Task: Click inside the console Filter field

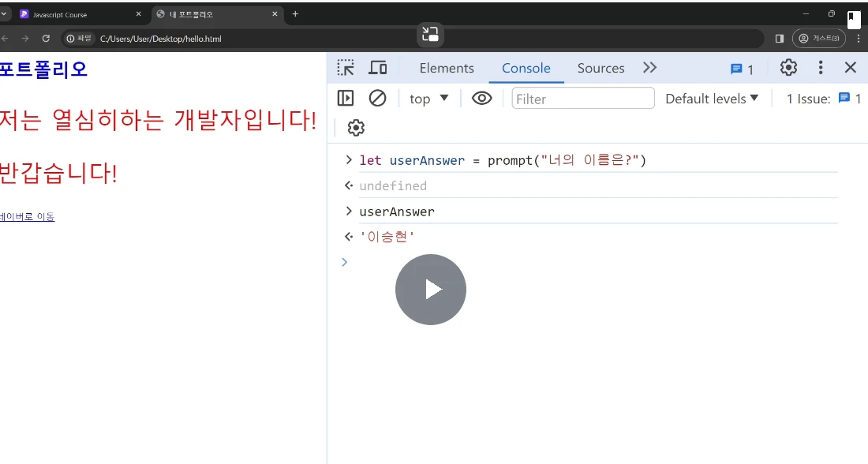Action: [583, 99]
